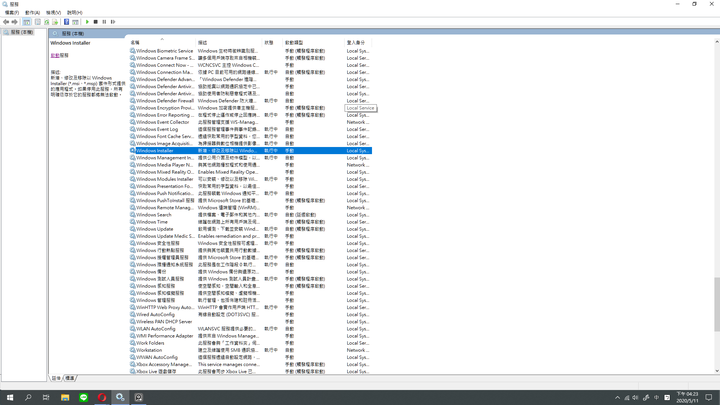Open the Windows Start menu
Screen dimensions: 720x405
coord(10,397)
